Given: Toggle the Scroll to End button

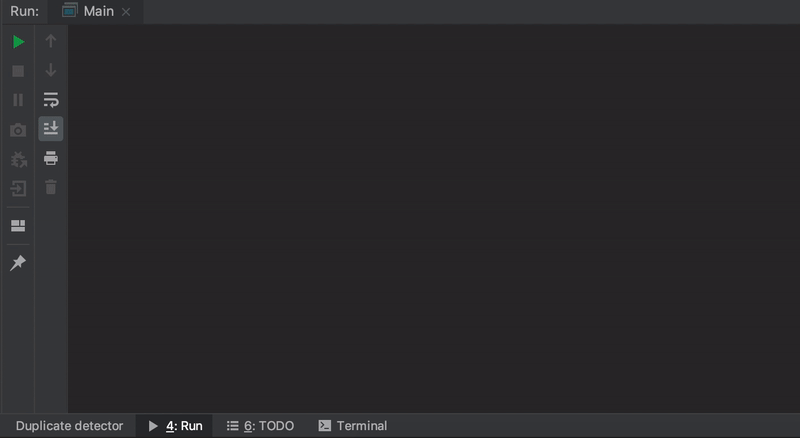Looking at the screenshot, I should 51,129.
